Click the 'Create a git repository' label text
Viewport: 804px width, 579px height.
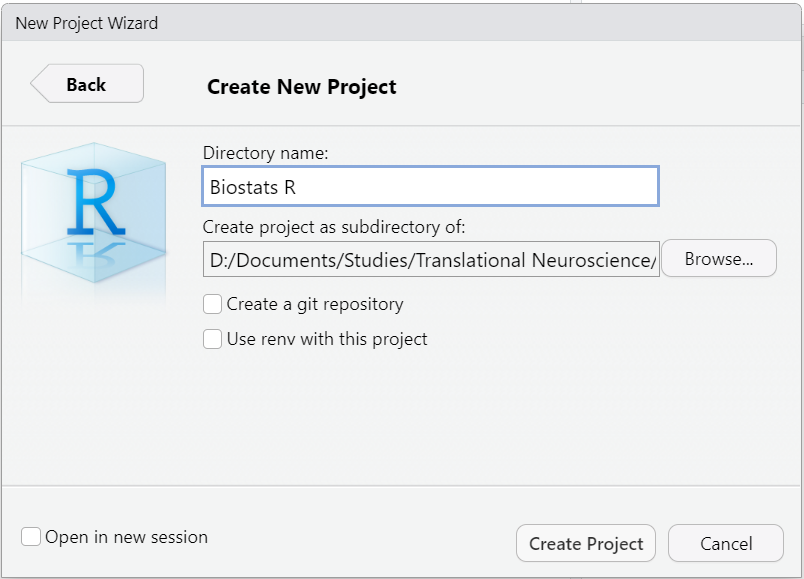tap(315, 304)
